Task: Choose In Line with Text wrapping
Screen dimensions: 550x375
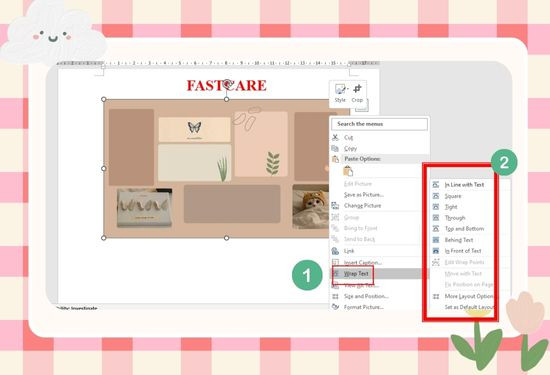Action: click(464, 185)
